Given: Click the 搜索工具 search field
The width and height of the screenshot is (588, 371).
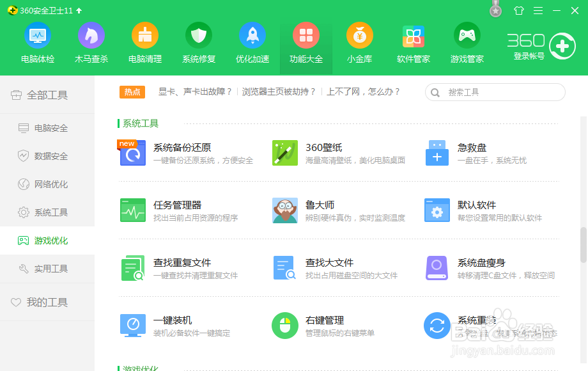Looking at the screenshot, I should [495, 92].
